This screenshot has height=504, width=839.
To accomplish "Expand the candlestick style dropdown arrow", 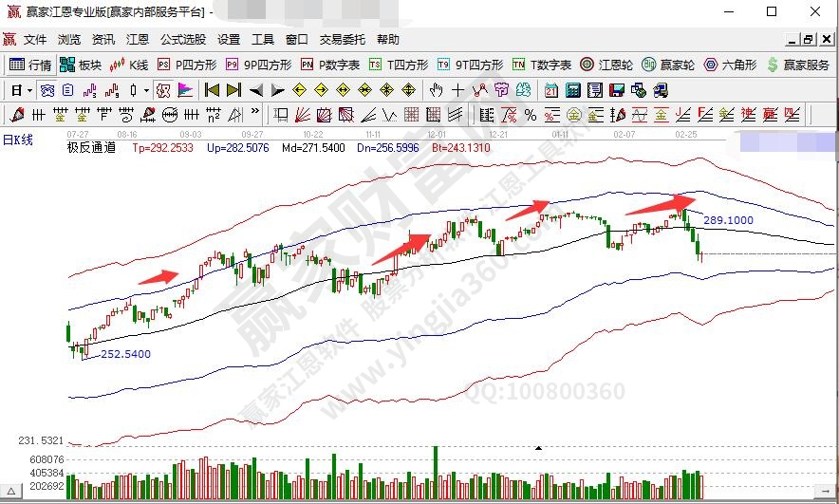I will 145,90.
